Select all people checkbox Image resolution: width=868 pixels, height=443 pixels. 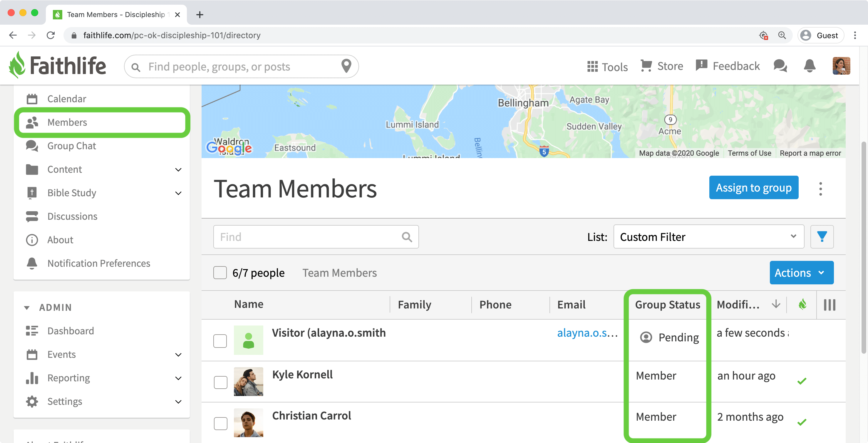coord(220,273)
